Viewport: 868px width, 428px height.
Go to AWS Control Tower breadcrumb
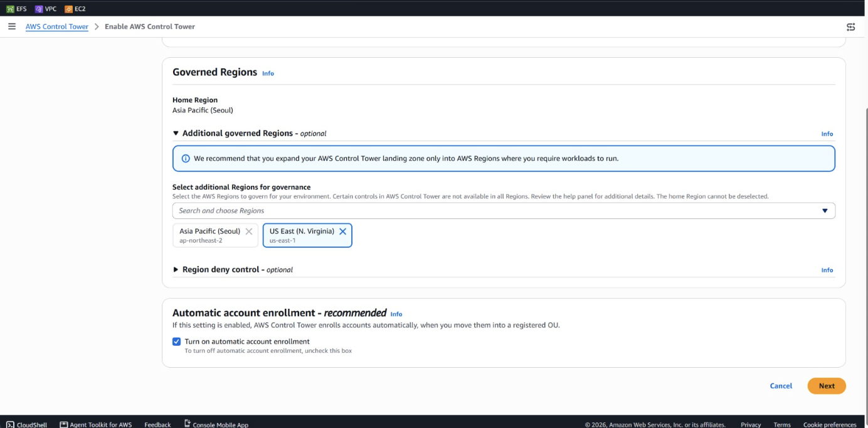[57, 26]
